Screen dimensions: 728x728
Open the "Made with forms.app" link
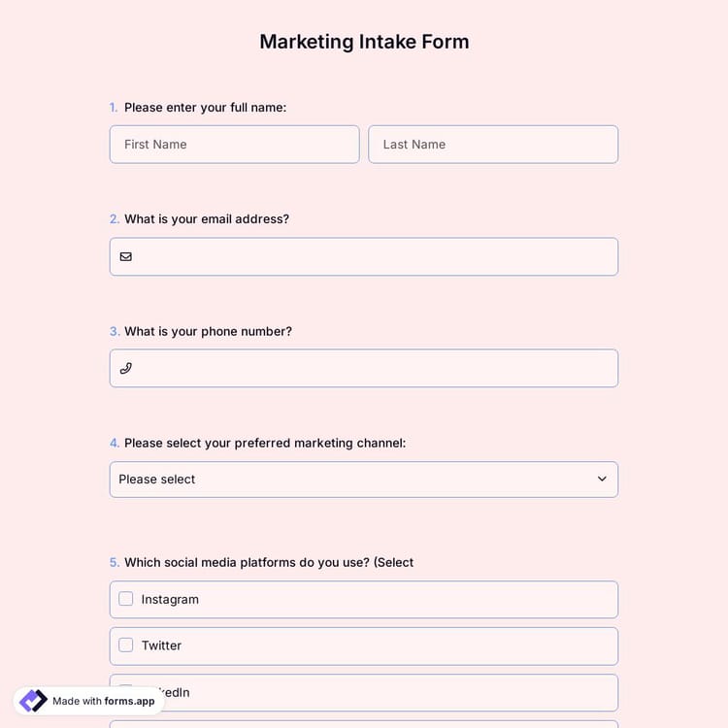(x=103, y=701)
